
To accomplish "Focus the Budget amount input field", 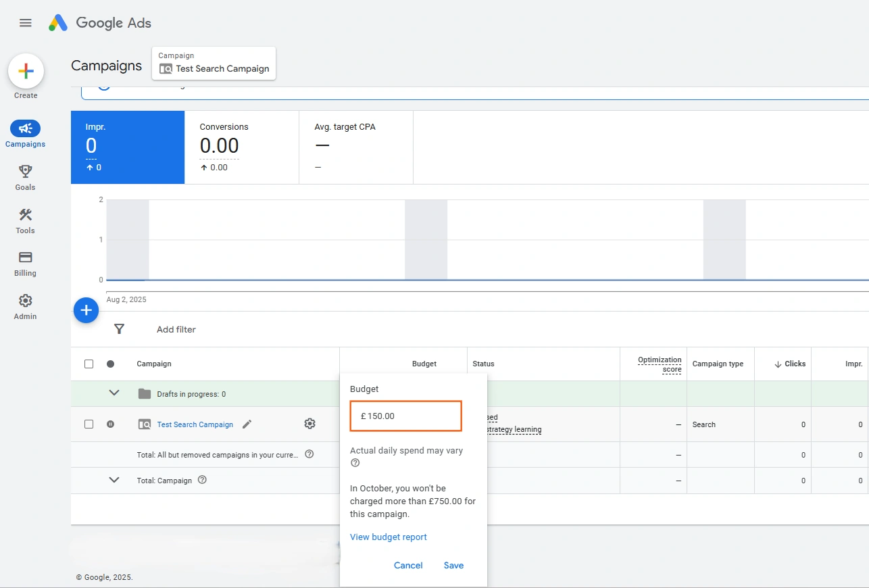I will [405, 416].
